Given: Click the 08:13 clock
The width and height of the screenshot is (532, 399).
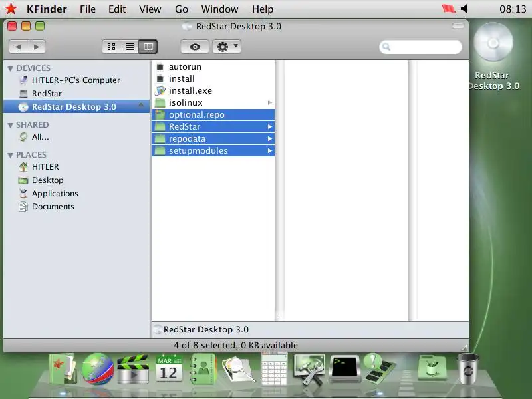Looking at the screenshot, I should point(513,9).
